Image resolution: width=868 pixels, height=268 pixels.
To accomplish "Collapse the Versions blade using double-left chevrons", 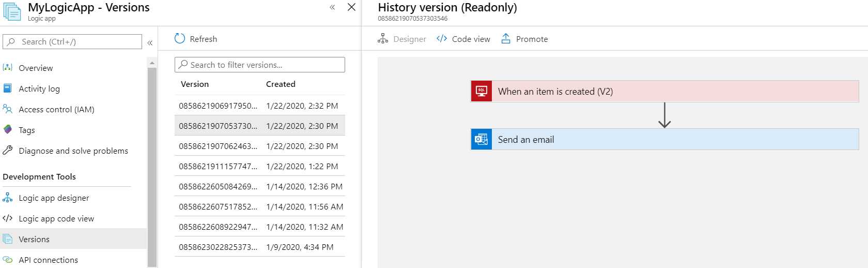I will pyautogui.click(x=332, y=7).
